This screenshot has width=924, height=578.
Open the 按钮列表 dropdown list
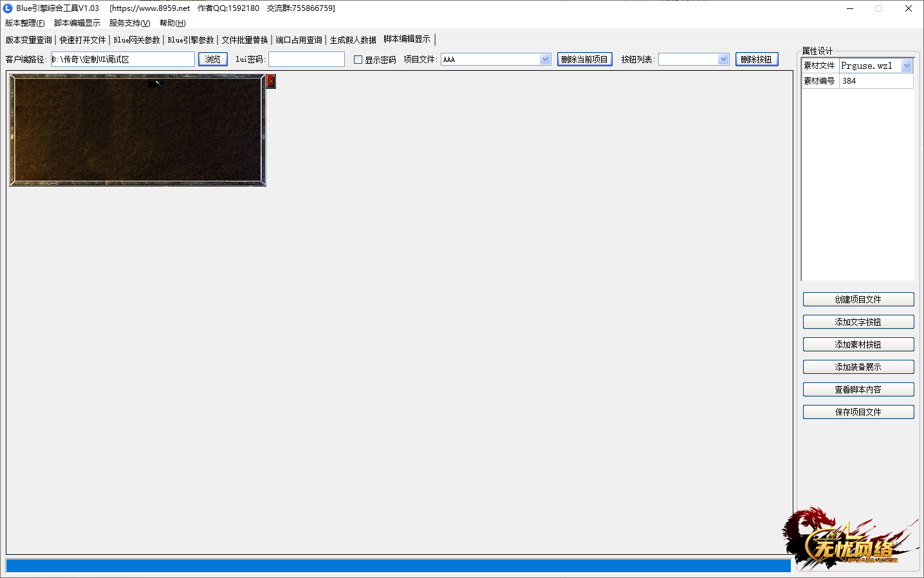(723, 59)
